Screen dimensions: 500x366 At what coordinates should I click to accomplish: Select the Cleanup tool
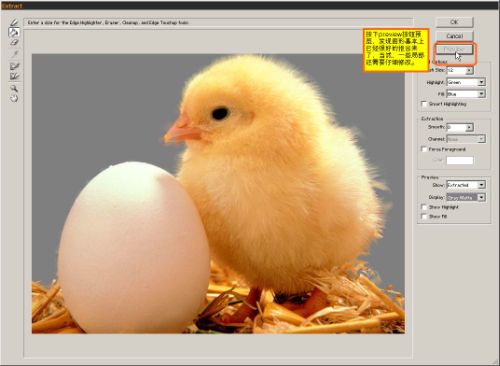(14, 66)
